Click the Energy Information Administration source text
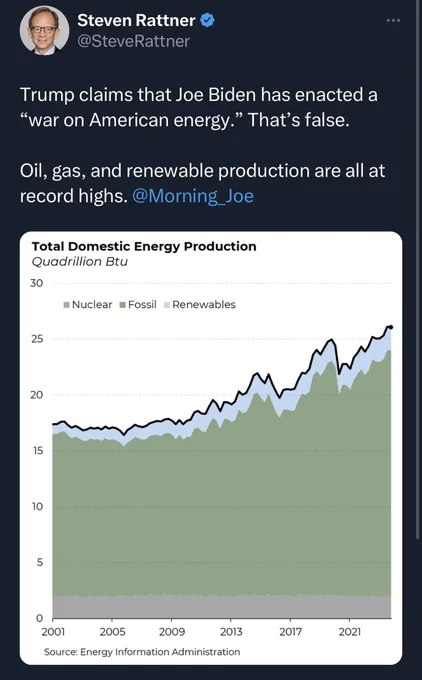The width and height of the screenshot is (422, 680). pos(160,652)
